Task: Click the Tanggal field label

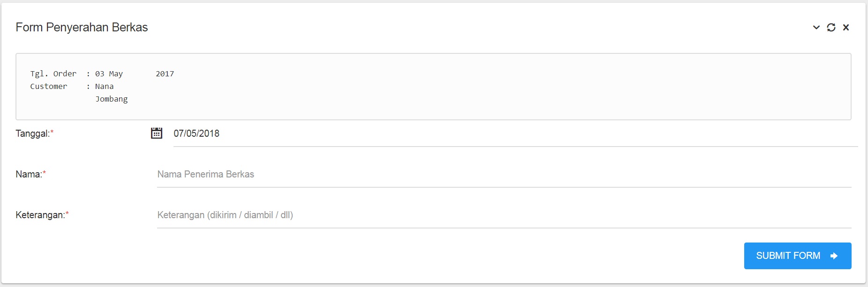Action: point(32,133)
